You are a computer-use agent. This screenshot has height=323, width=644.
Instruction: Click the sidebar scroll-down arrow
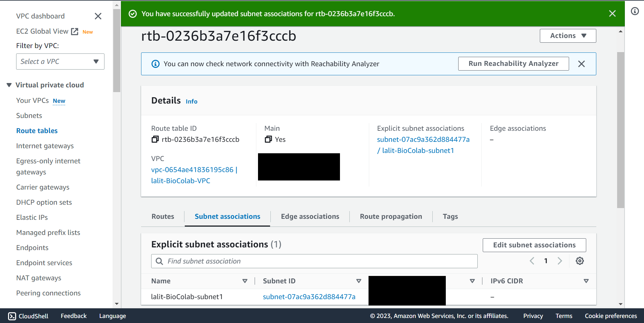click(x=117, y=304)
